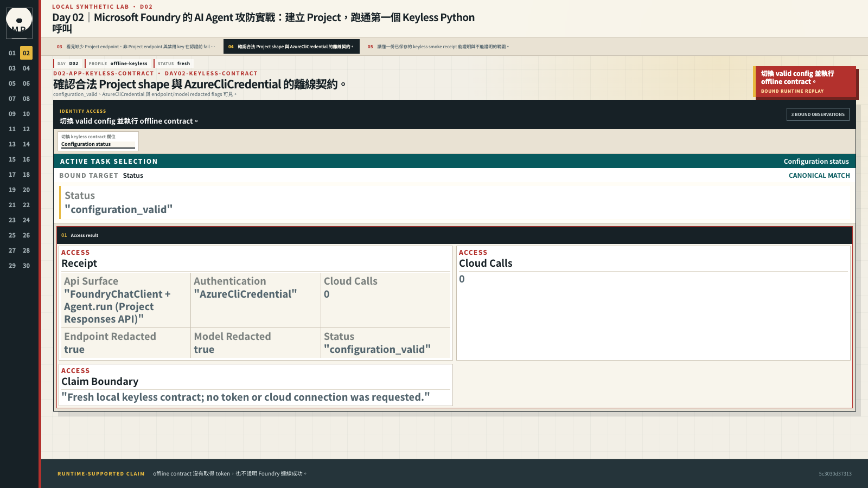This screenshot has width=868, height=488.
Task: Click the Model Redacted true cell
Action: [256, 343]
